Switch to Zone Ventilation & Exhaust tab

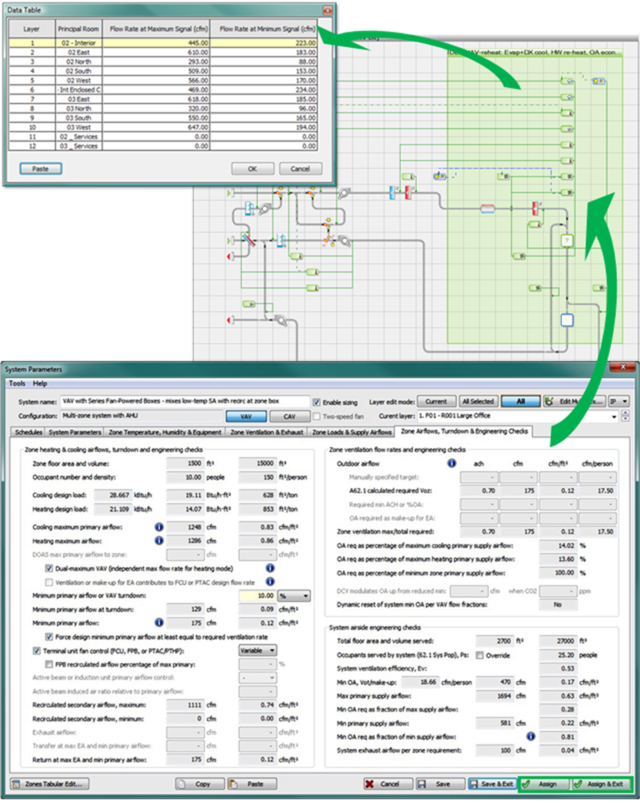click(267, 432)
